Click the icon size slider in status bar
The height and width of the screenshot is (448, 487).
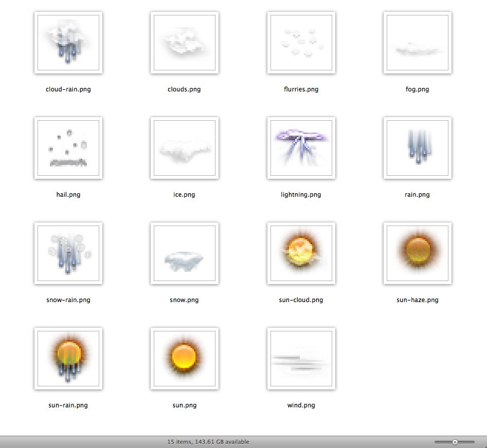click(455, 442)
